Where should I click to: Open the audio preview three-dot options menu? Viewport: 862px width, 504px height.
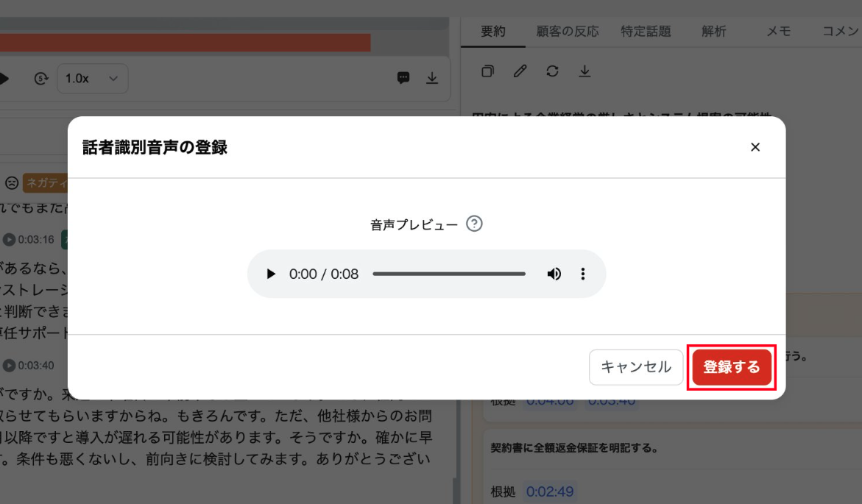[x=583, y=274]
